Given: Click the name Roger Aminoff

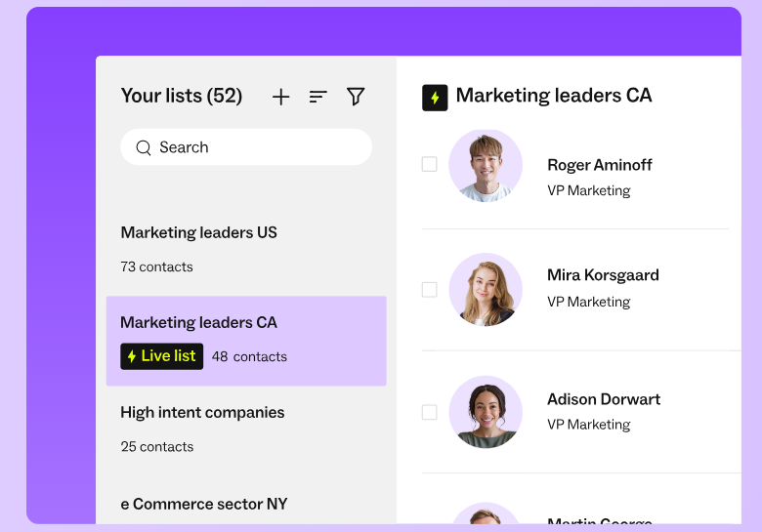Looking at the screenshot, I should click(x=600, y=165).
